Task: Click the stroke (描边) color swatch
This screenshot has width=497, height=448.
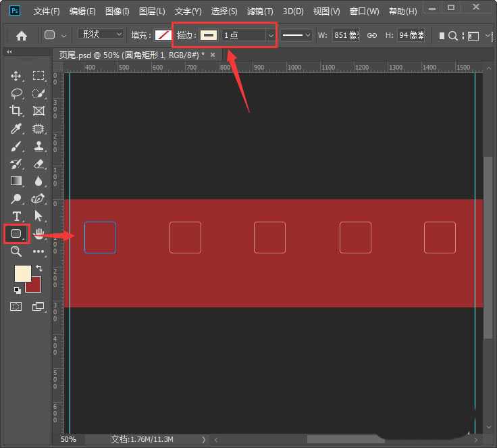Action: 208,35
